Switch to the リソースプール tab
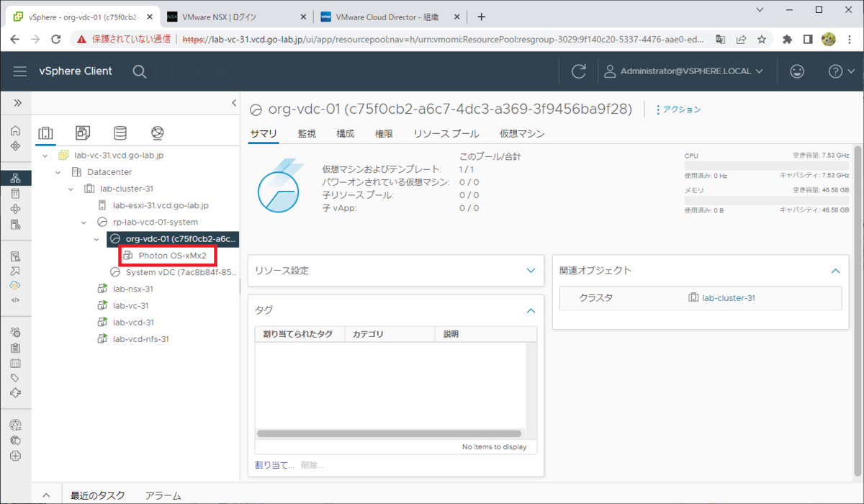The width and height of the screenshot is (864, 504). click(446, 133)
